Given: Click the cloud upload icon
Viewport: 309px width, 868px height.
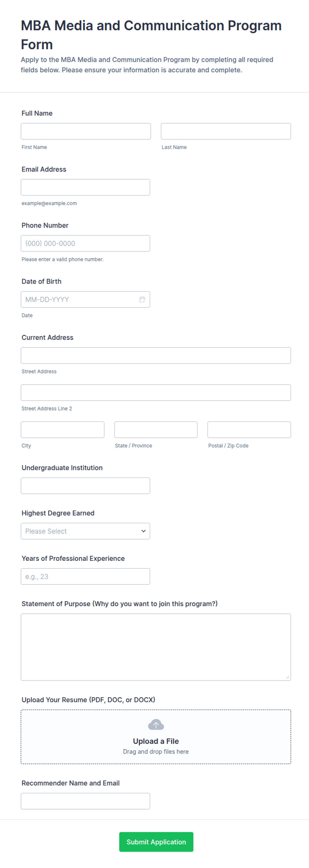Looking at the screenshot, I should tap(156, 724).
